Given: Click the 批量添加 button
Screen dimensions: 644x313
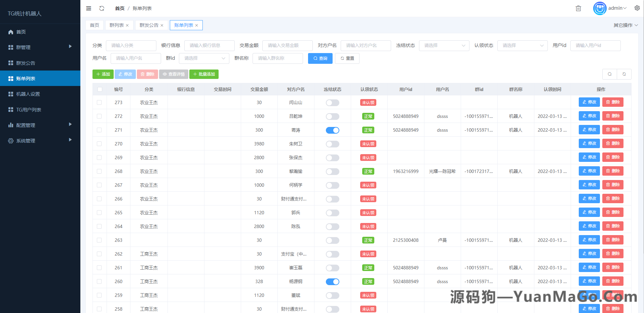Looking at the screenshot, I should 204,74.
